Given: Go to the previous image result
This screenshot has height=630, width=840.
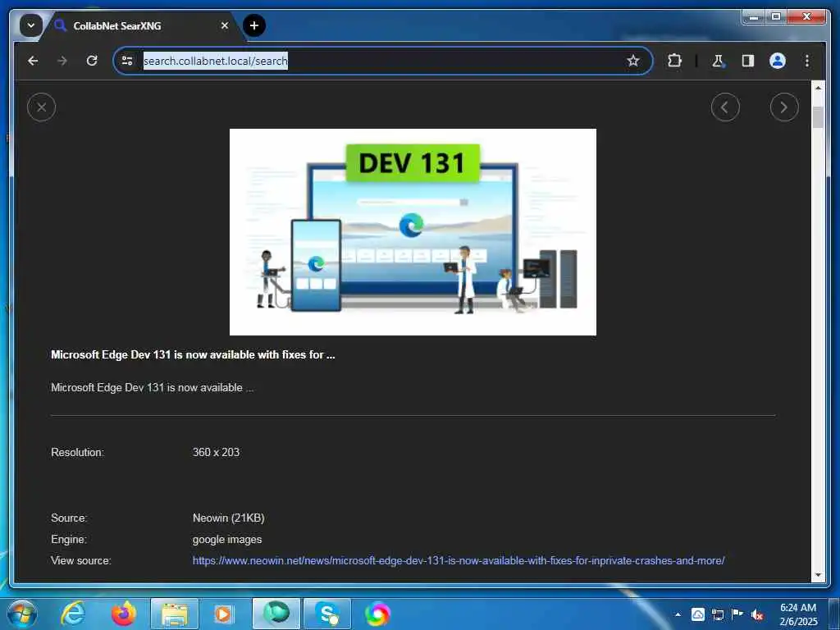Looking at the screenshot, I should coord(725,107).
